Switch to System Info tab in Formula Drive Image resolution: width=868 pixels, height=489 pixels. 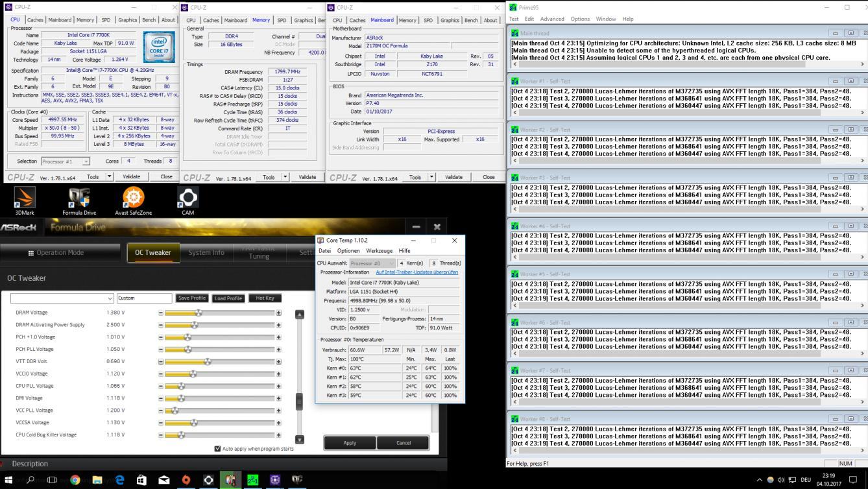[x=206, y=253]
